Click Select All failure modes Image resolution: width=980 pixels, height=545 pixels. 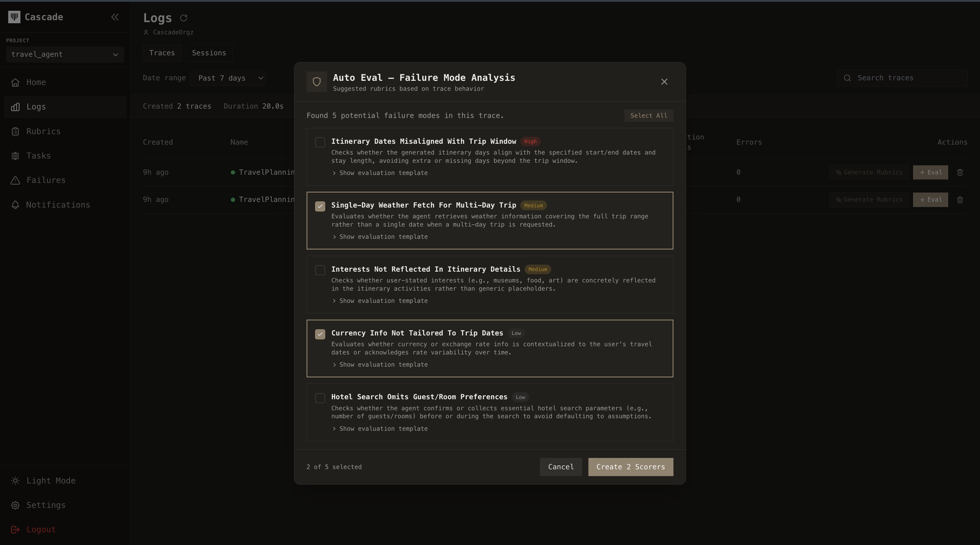(648, 115)
